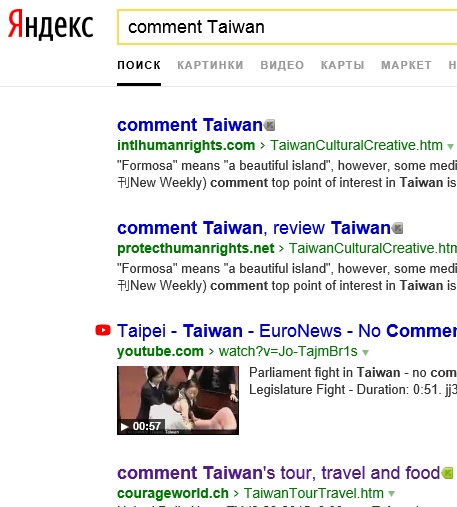Open the Маркет tab
Viewport: 457px width, 507px height.
[406, 65]
